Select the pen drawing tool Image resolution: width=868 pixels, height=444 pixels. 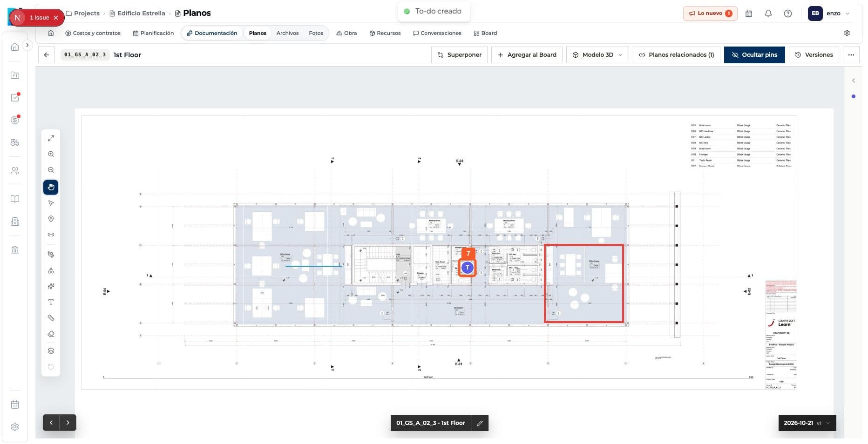[x=51, y=255]
